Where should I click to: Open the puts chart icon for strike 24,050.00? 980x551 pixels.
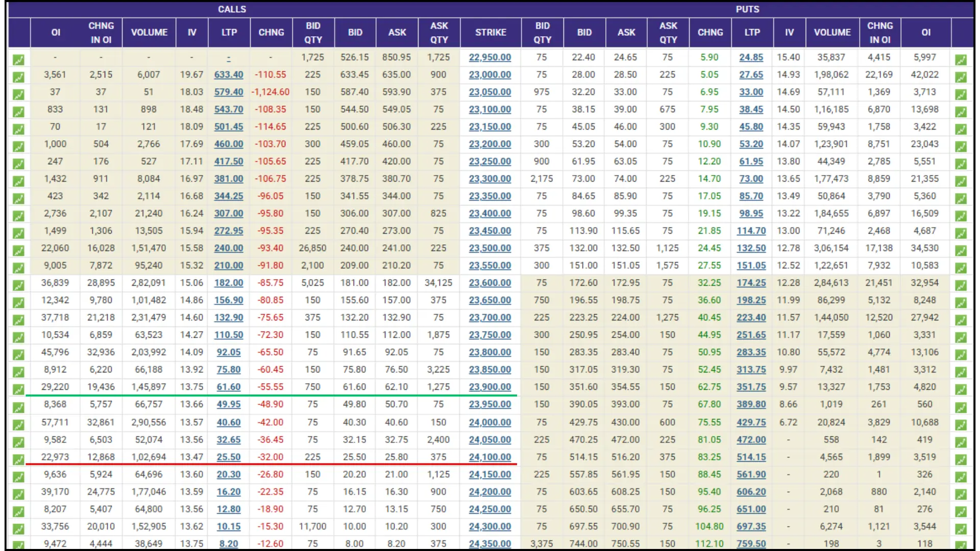pos(961,442)
